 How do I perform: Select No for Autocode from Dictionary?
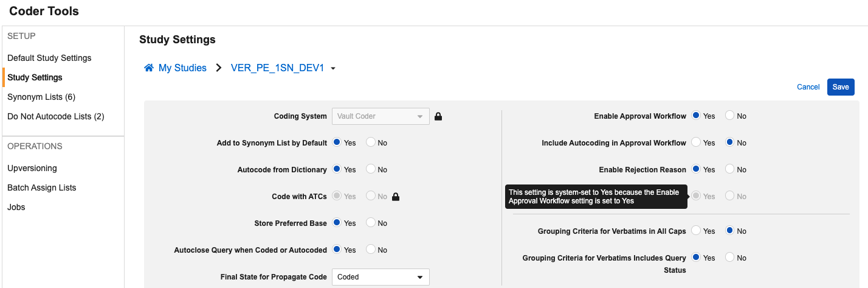(x=371, y=170)
